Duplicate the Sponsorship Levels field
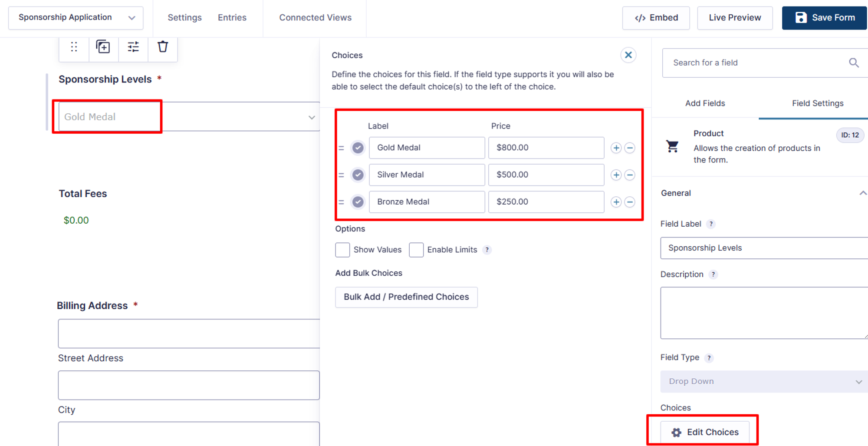 pos(103,47)
